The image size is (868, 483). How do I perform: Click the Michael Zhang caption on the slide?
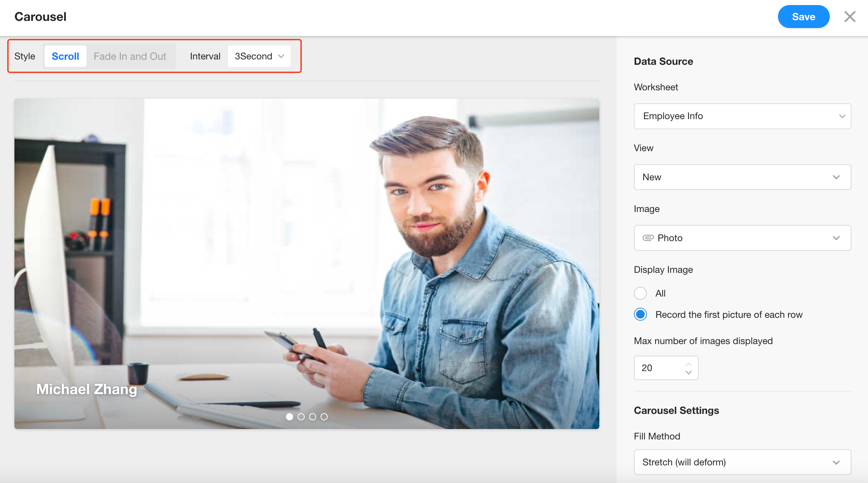[86, 389]
